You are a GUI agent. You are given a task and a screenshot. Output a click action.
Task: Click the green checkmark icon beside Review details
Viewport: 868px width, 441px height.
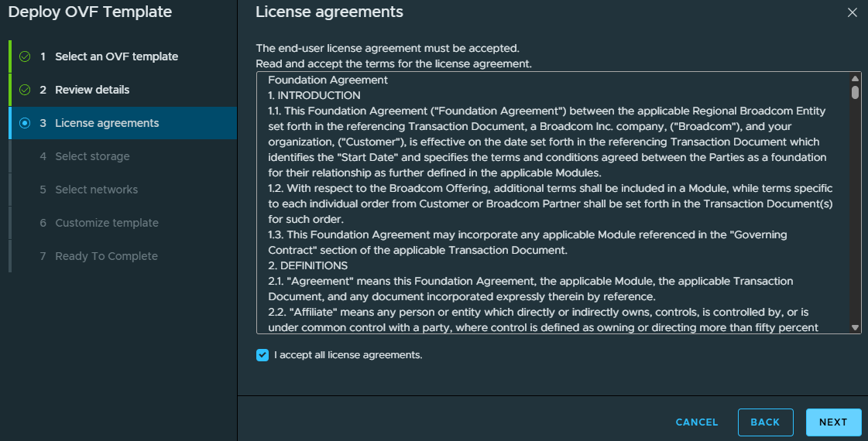pyautogui.click(x=25, y=90)
